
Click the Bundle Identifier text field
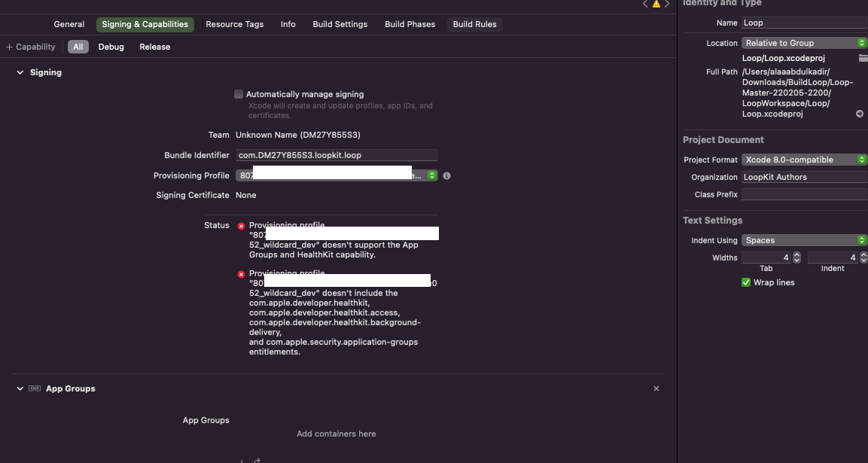[x=336, y=155]
